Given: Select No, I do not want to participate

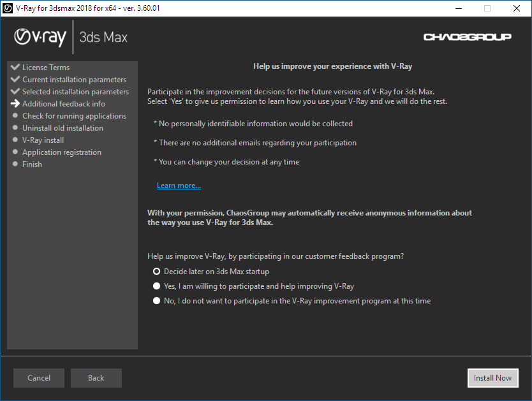Looking at the screenshot, I should pos(157,301).
